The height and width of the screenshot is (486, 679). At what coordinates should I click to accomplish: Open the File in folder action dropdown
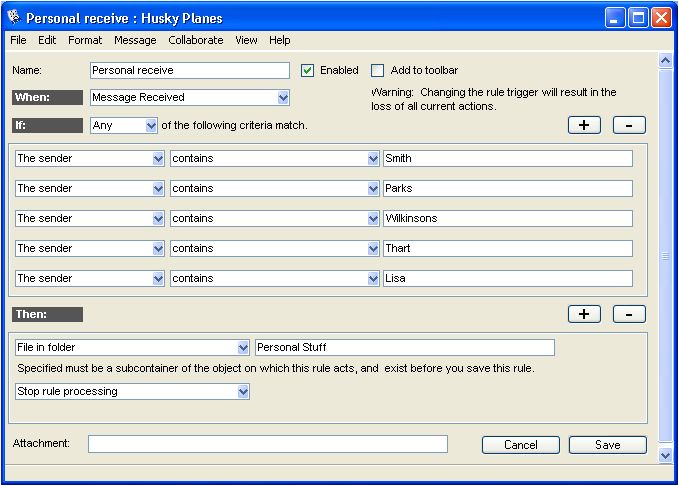(242, 348)
